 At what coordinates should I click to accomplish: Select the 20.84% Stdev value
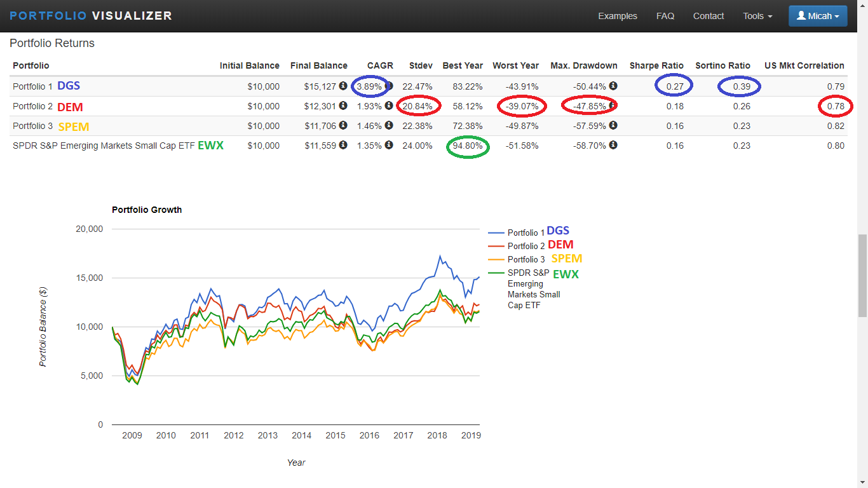pos(417,106)
